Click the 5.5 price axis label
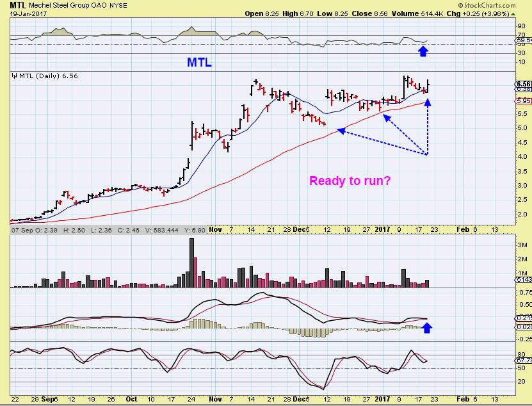The height and width of the screenshot is (406, 532). coord(522,113)
